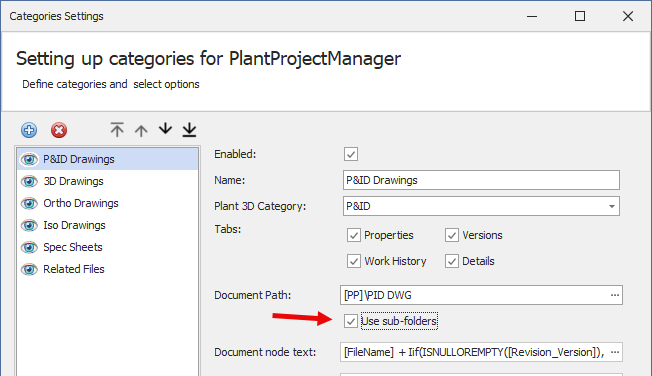Select P&ID Drawings category in list

tap(108, 159)
